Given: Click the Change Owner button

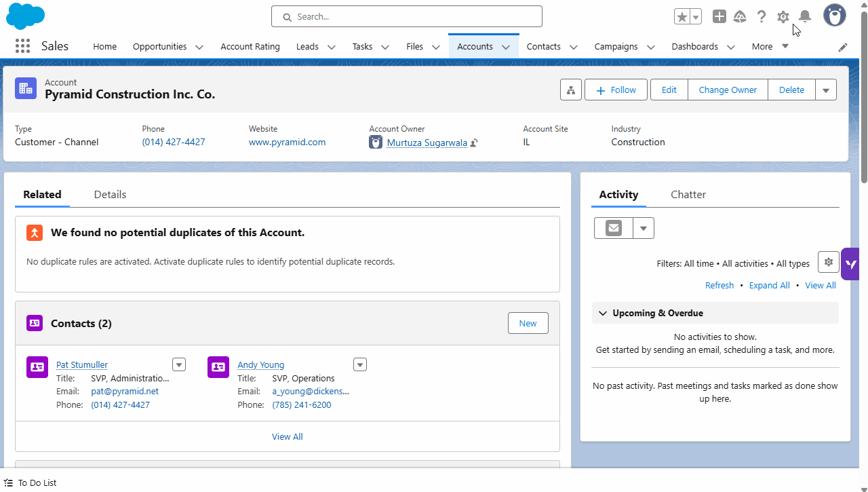Looking at the screenshot, I should (728, 90).
